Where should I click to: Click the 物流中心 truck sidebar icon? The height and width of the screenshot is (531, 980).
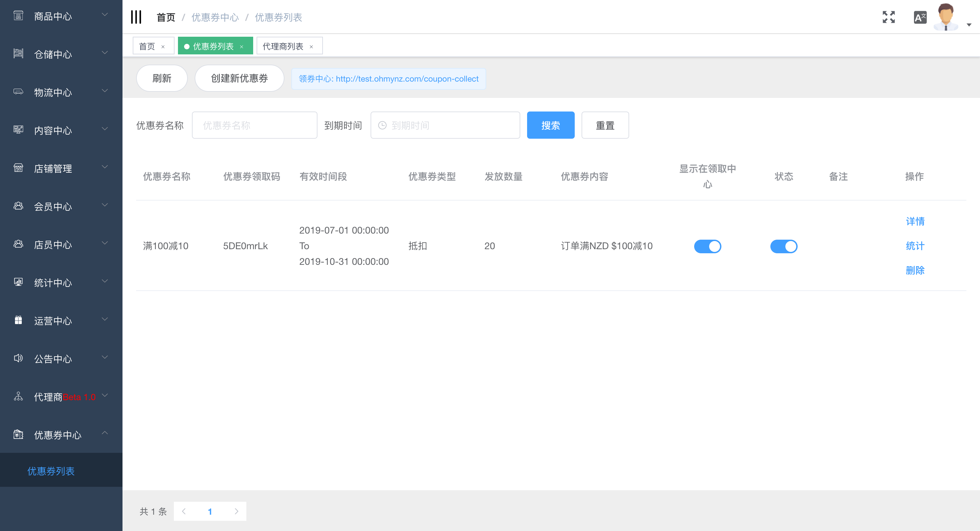pos(18,91)
